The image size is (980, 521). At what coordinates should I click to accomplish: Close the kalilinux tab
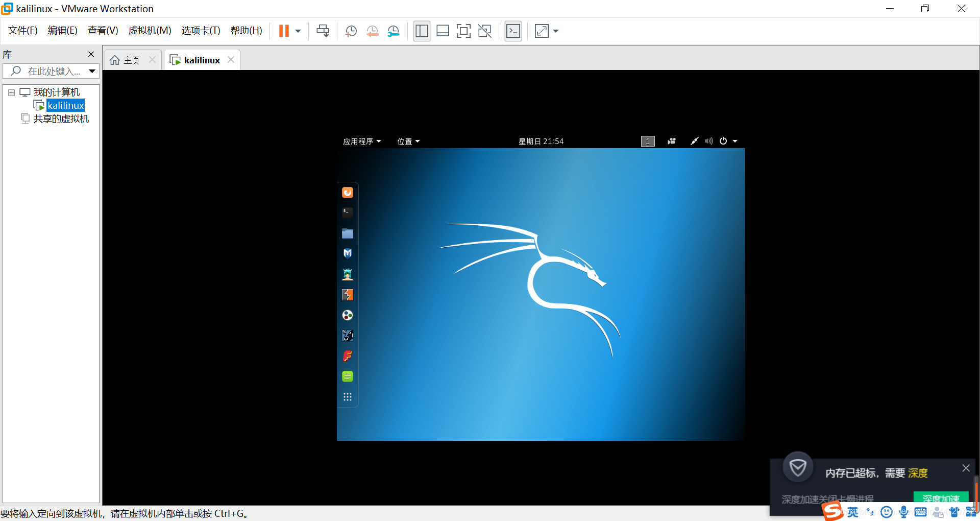231,60
